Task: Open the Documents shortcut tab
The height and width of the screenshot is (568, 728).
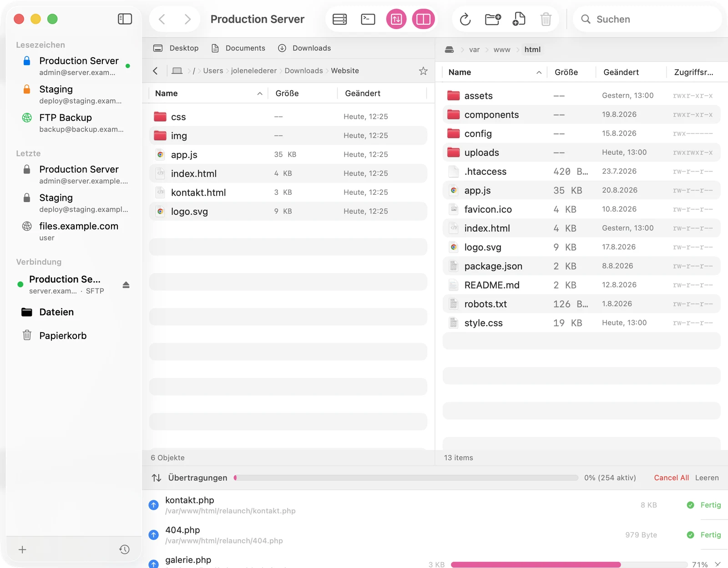Action: pos(238,48)
